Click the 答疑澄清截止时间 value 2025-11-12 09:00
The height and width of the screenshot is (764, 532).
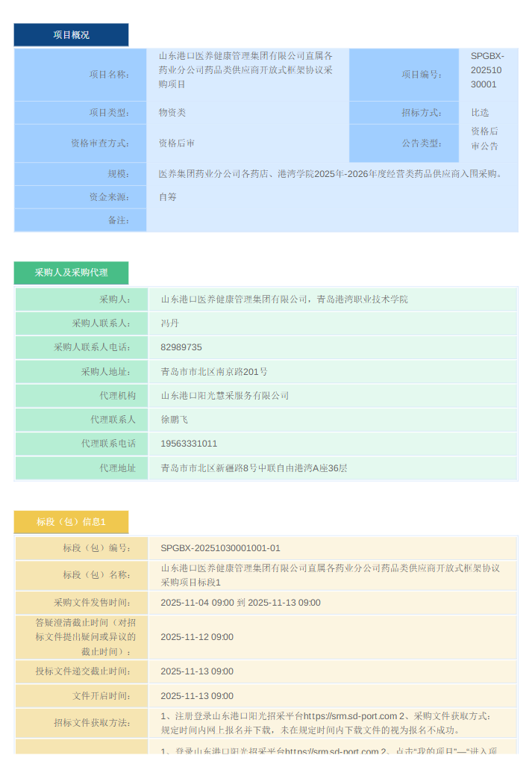197,637
